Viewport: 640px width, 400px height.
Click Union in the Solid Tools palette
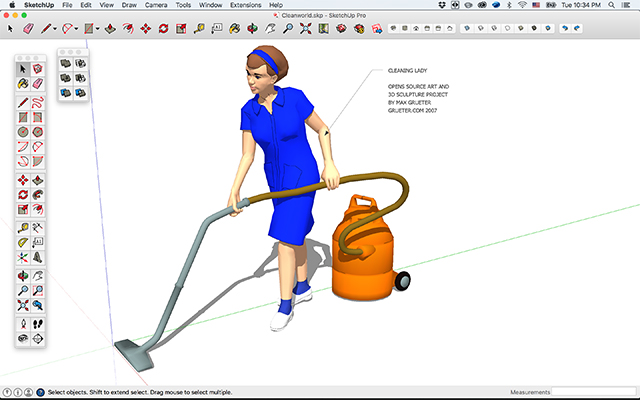pyautogui.click(x=65, y=78)
